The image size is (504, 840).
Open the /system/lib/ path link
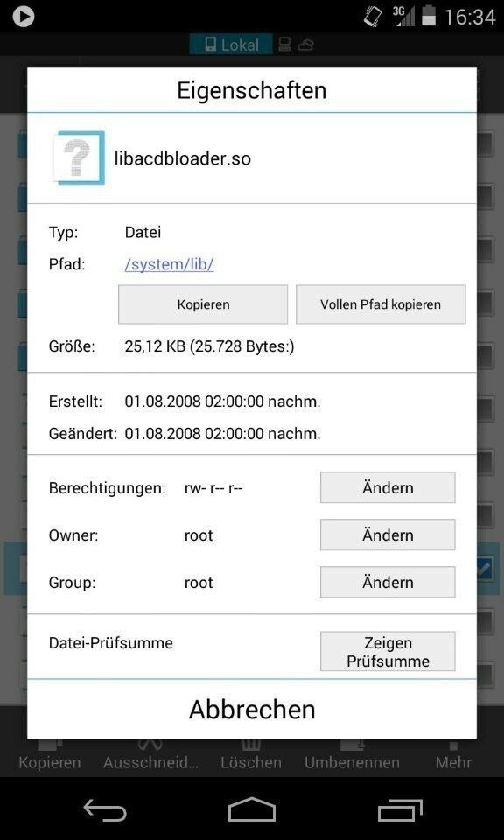169,264
